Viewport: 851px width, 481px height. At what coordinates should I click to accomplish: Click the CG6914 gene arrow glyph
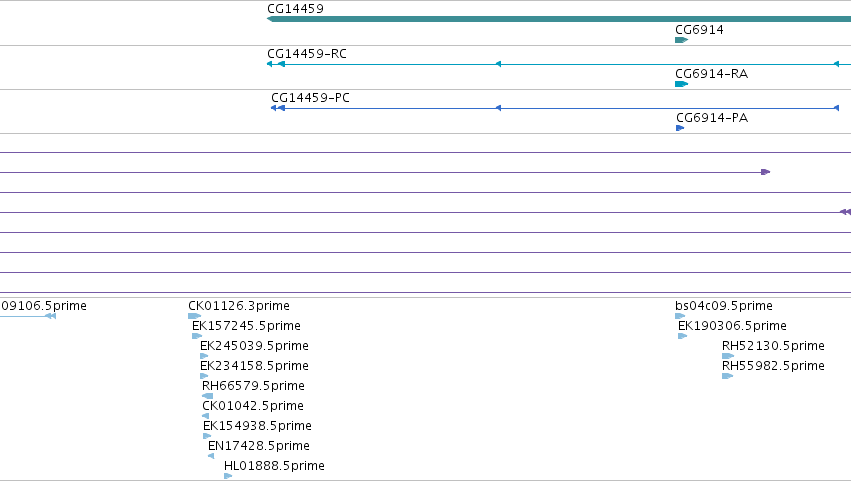click(x=682, y=40)
